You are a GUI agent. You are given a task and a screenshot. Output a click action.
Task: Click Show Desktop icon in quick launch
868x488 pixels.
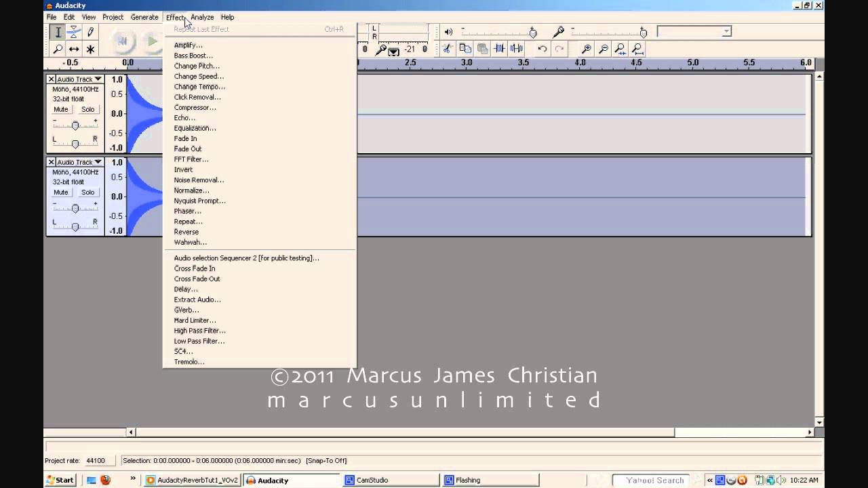pos(92,480)
